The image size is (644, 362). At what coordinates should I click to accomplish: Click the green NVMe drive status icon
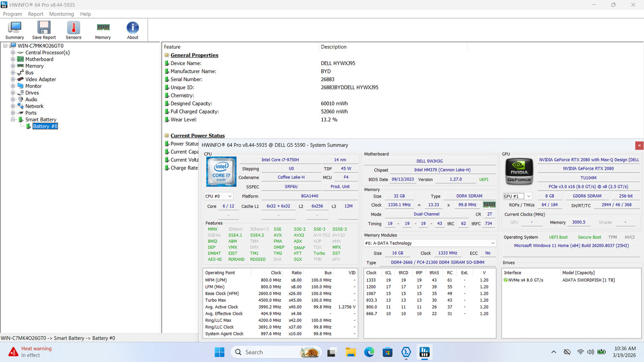pyautogui.click(x=506, y=280)
